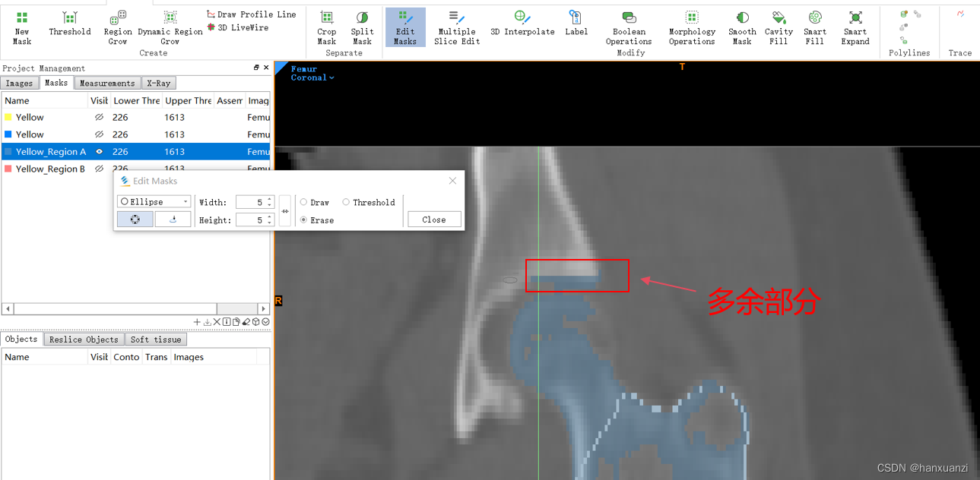Apply Smooth Mask
980x480 pixels.
coord(742,28)
